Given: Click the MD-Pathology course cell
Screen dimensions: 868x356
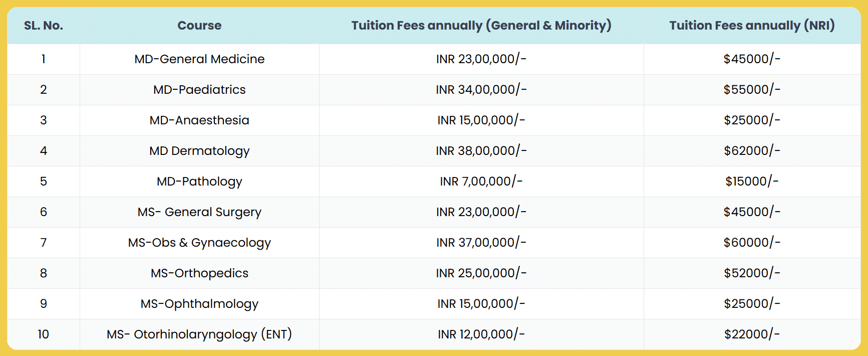Looking at the screenshot, I should click(x=199, y=182).
